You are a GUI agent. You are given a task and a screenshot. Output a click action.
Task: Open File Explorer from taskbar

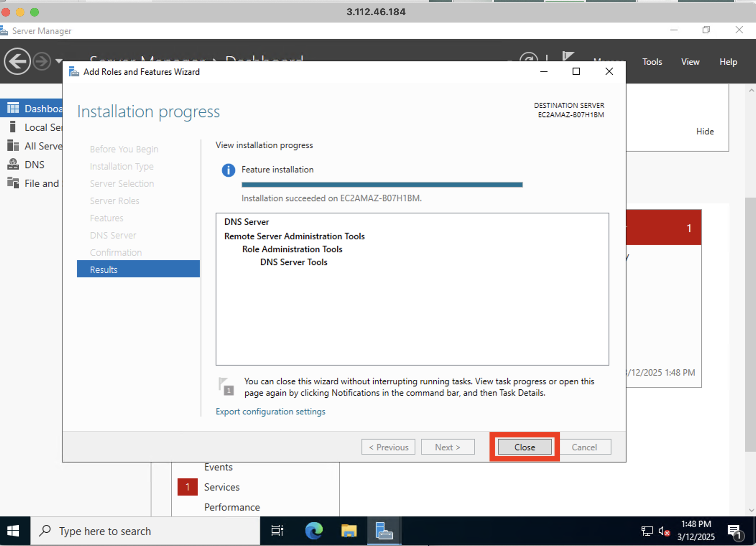click(x=349, y=531)
